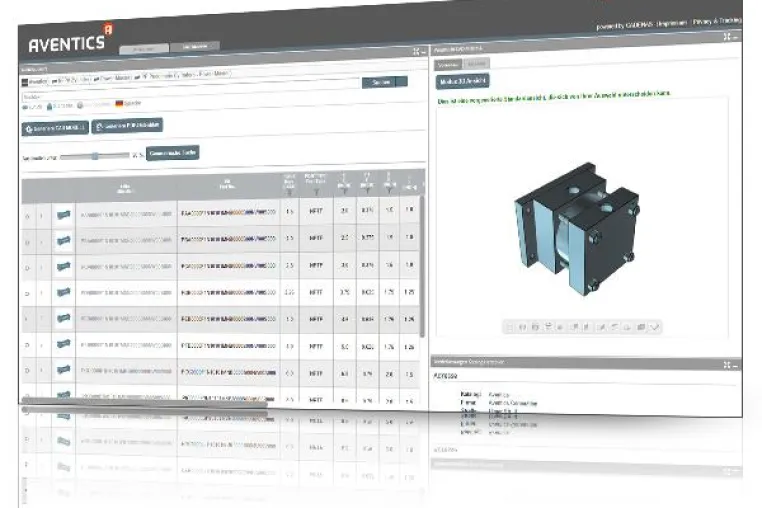Maximize the left catalog table panel
Viewport: 762px width, 508px height.
[416, 52]
